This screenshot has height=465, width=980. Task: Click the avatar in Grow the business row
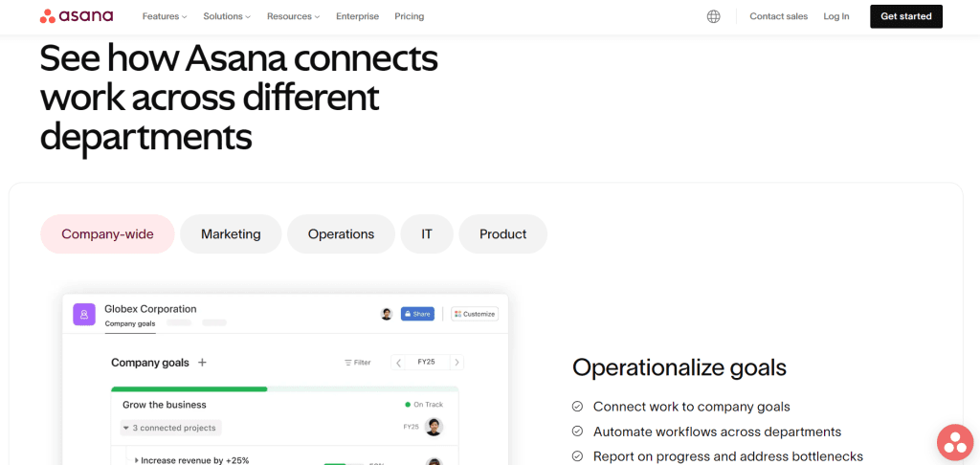coord(434,428)
